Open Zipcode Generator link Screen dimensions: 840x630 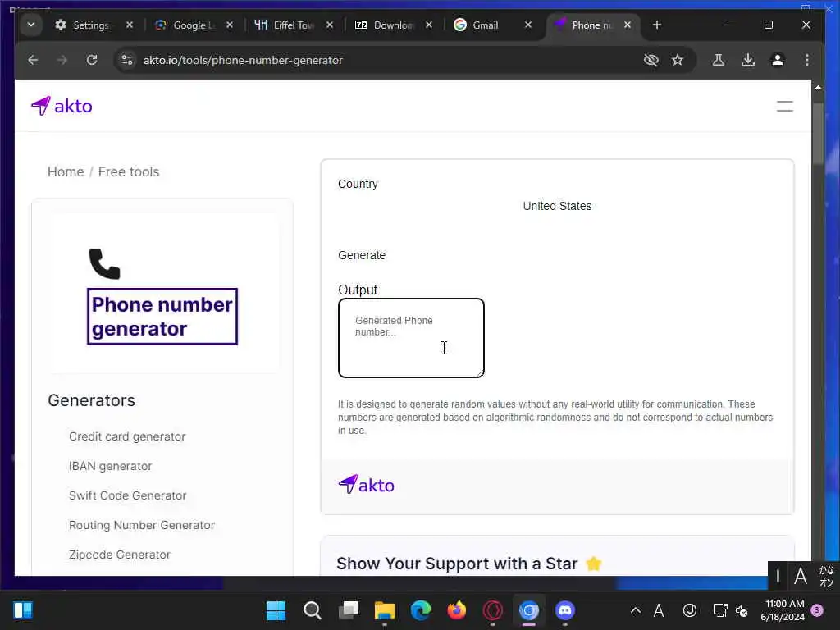click(120, 555)
